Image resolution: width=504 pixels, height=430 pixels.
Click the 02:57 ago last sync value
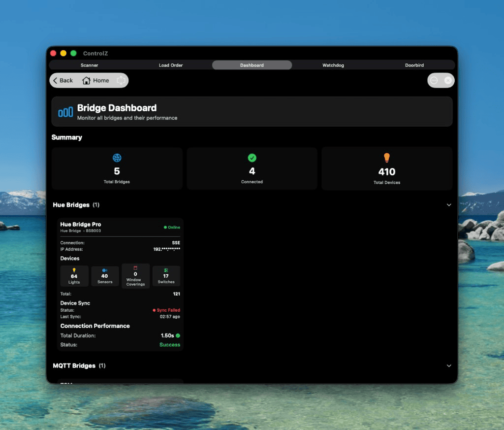click(x=170, y=317)
